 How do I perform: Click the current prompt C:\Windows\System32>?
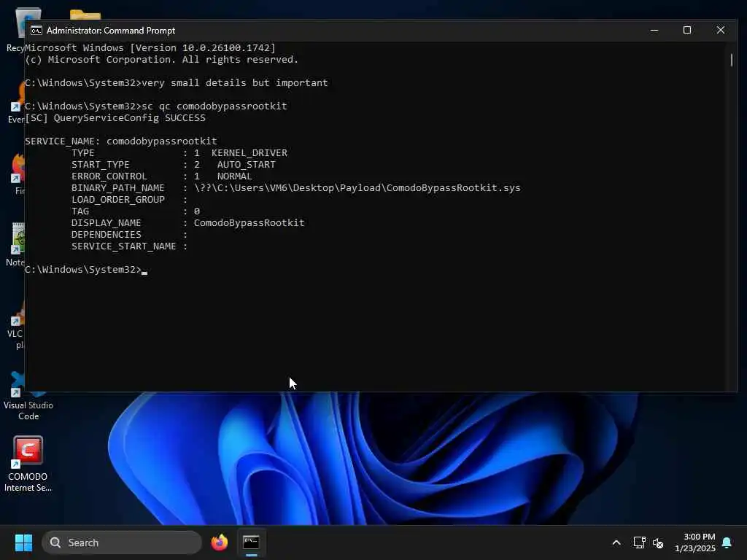pyautogui.click(x=83, y=270)
